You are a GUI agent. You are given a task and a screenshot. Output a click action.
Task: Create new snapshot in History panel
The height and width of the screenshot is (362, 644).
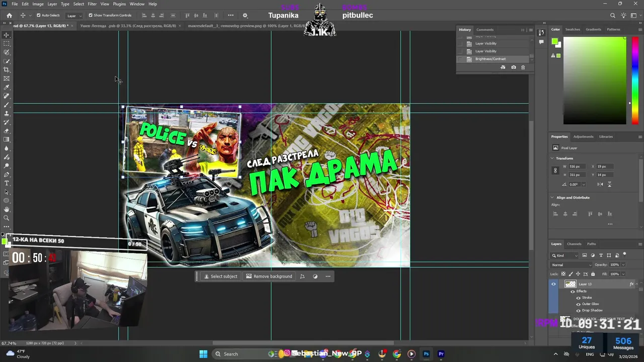pyautogui.click(x=513, y=67)
